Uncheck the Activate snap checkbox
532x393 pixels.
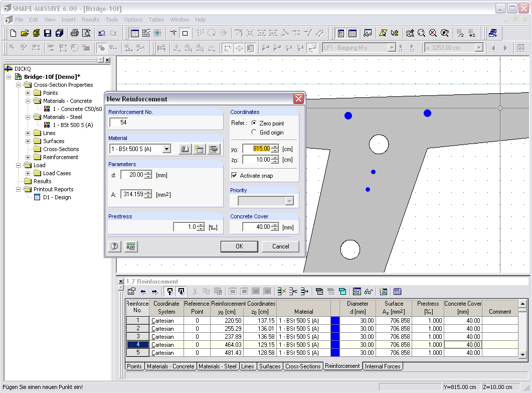234,175
